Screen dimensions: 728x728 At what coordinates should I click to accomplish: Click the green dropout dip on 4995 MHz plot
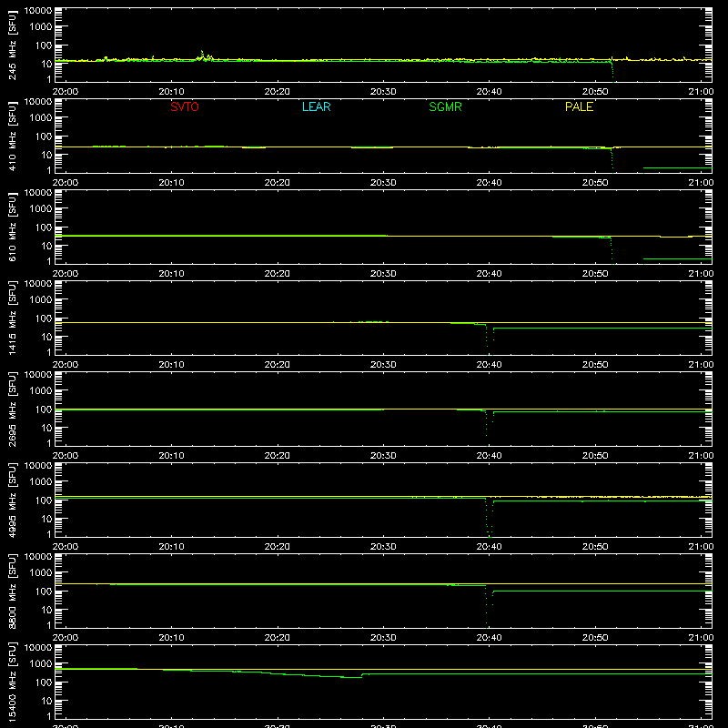489,519
